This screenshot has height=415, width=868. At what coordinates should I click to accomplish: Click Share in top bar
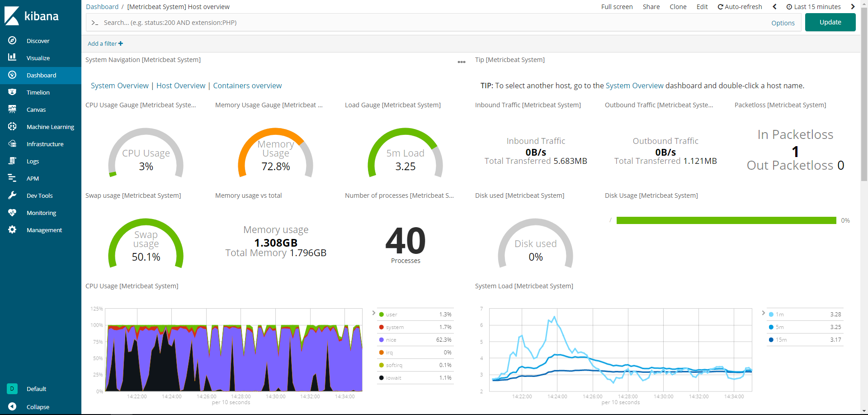[x=651, y=7]
